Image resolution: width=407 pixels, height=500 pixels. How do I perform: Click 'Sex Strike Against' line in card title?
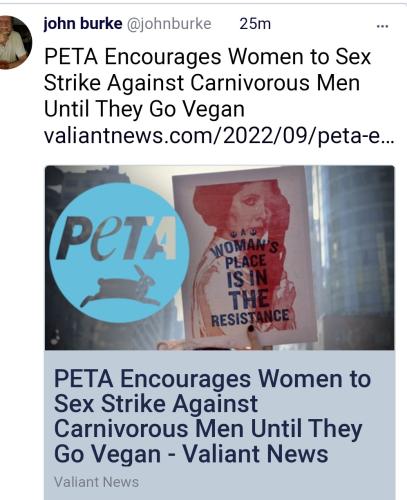(x=156, y=404)
